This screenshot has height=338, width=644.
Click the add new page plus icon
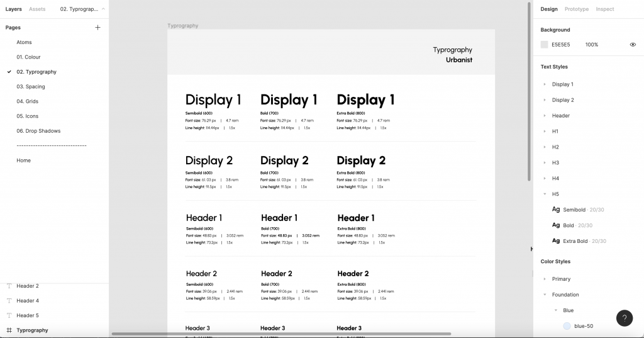click(97, 28)
